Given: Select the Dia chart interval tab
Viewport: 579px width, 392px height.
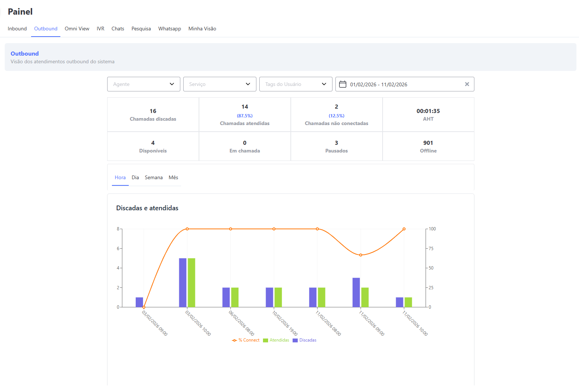Looking at the screenshot, I should pos(135,177).
